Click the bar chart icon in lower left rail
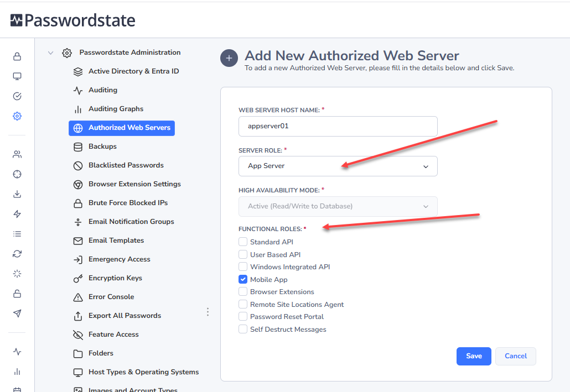Image resolution: width=570 pixels, height=392 pixels. pos(17,372)
